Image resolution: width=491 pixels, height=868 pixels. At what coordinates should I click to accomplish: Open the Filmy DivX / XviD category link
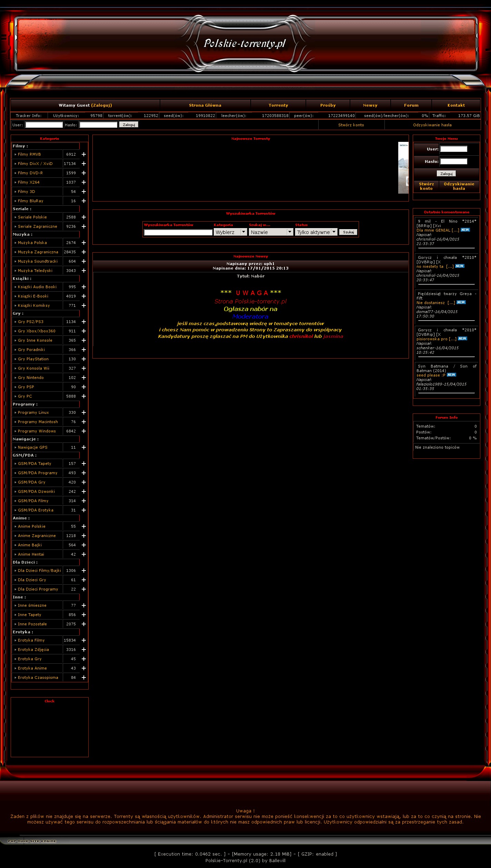(x=35, y=164)
